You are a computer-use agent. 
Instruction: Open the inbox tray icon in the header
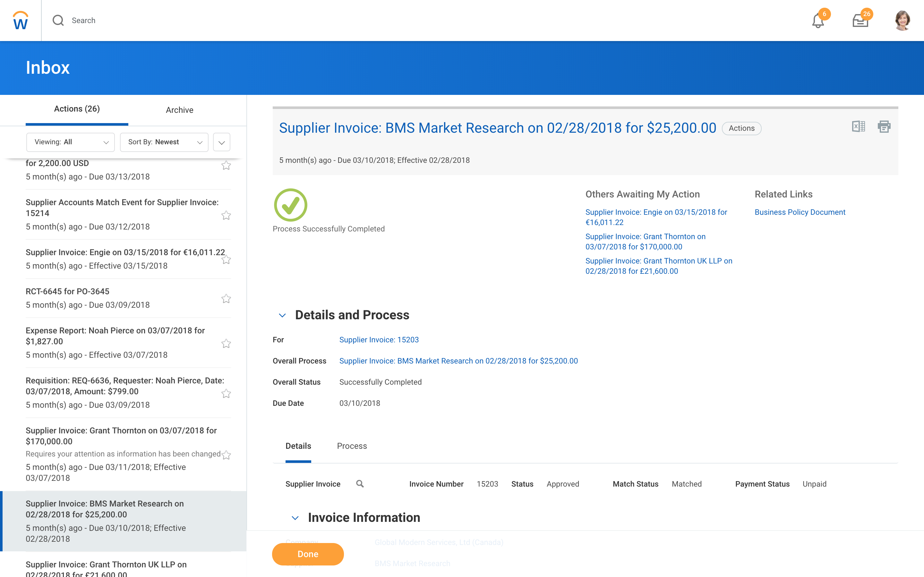860,21
